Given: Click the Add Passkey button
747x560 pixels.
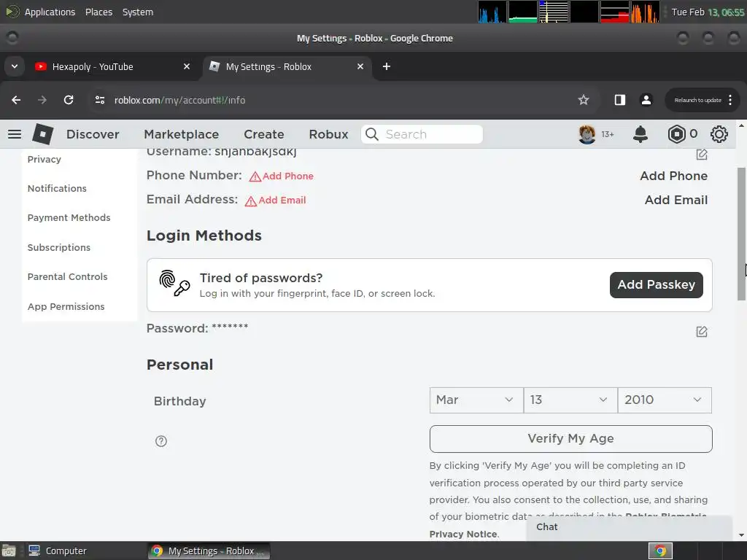Looking at the screenshot, I should [657, 285].
